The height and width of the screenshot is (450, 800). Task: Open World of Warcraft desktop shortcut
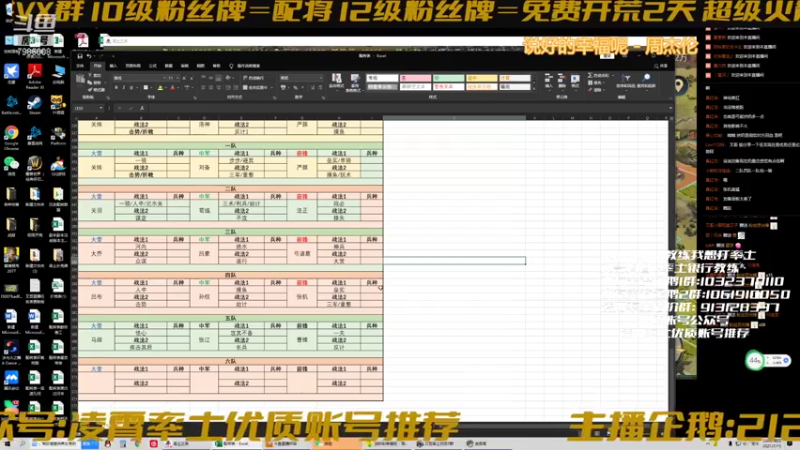[35, 167]
